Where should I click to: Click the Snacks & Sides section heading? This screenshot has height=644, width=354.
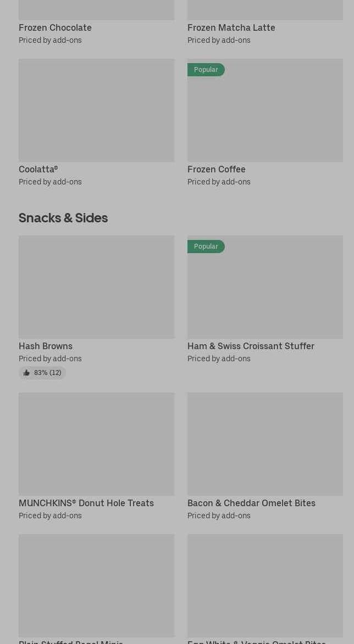[x=63, y=218]
